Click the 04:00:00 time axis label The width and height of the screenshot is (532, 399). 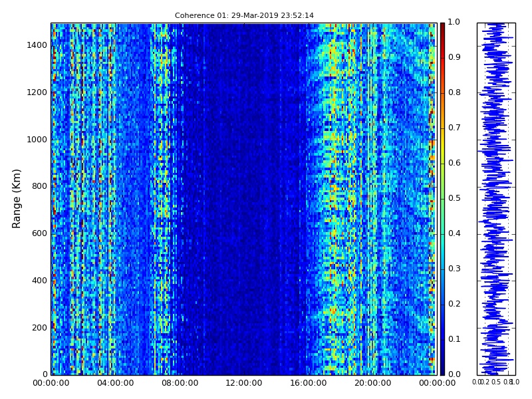pyautogui.click(x=115, y=384)
